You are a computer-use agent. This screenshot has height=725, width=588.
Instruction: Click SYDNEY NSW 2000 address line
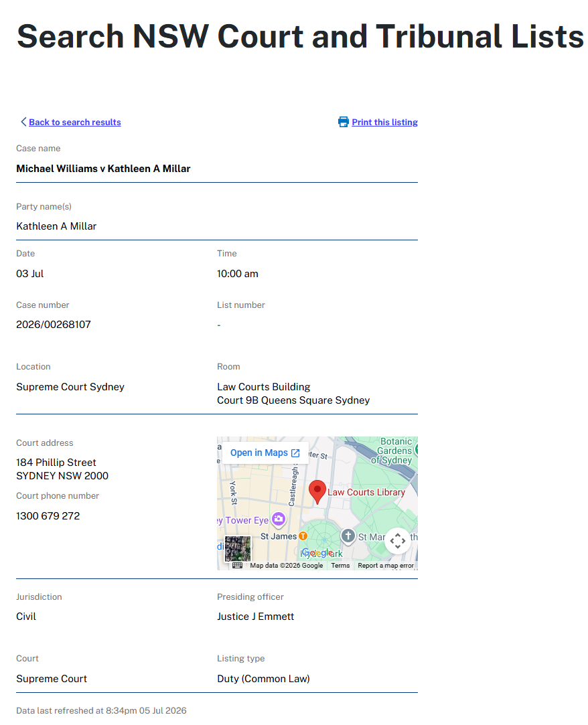coord(62,476)
